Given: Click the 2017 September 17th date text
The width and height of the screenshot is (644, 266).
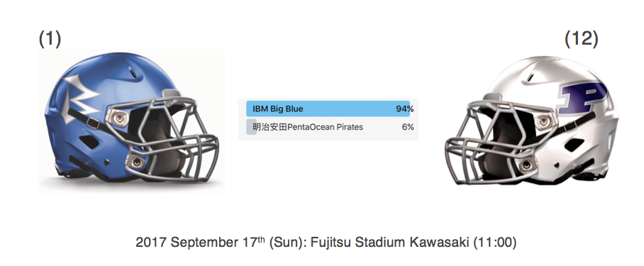Looking at the screenshot, I should [x=200, y=243].
